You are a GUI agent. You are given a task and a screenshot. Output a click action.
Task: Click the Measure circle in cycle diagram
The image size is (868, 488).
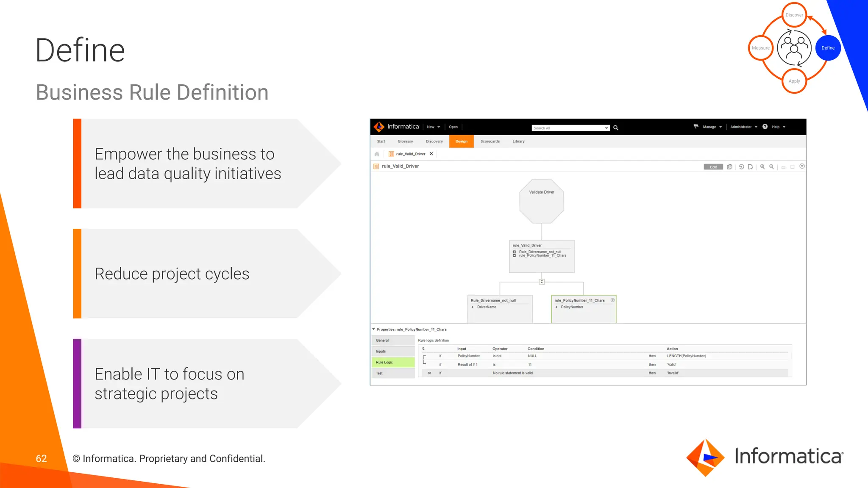click(761, 48)
